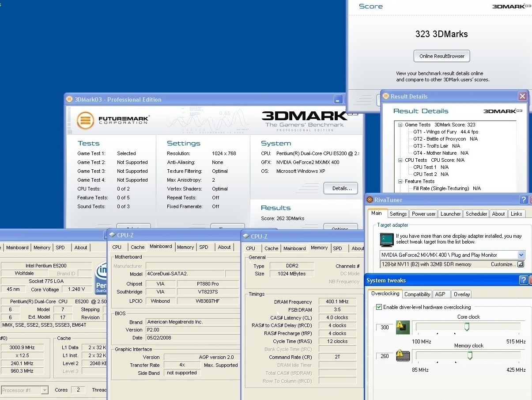Screen dimensions: 532x400
Task: Open the Target adapter GeForce2 dropdown
Action: point(521,255)
